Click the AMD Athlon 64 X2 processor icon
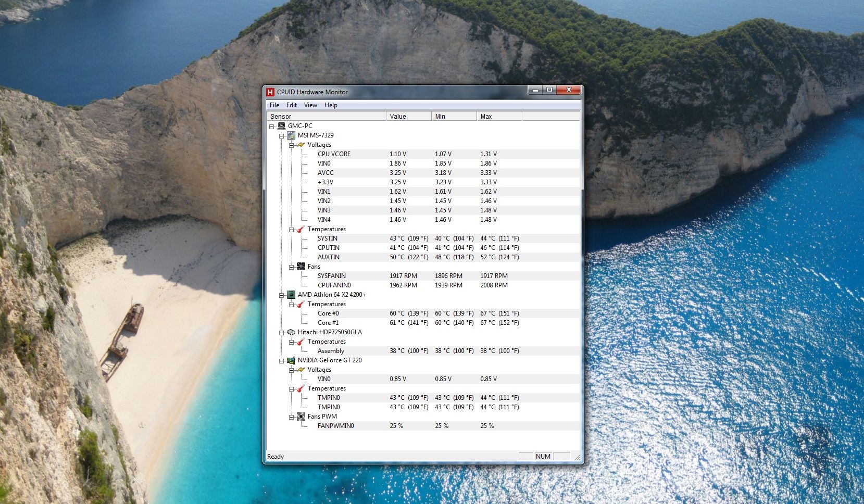The width and height of the screenshot is (864, 504). coord(291,295)
